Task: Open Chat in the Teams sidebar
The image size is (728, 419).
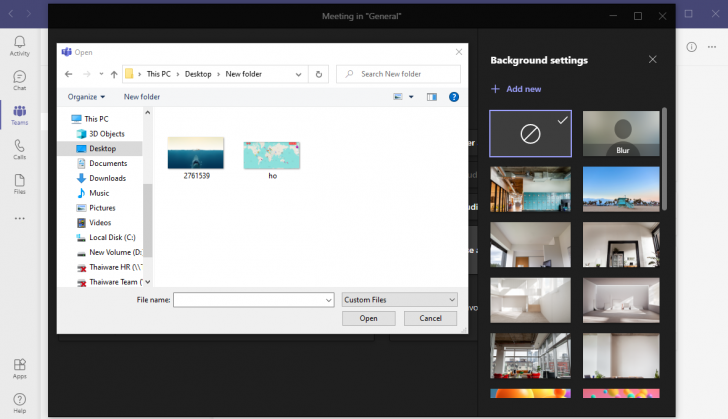Action: [20, 80]
